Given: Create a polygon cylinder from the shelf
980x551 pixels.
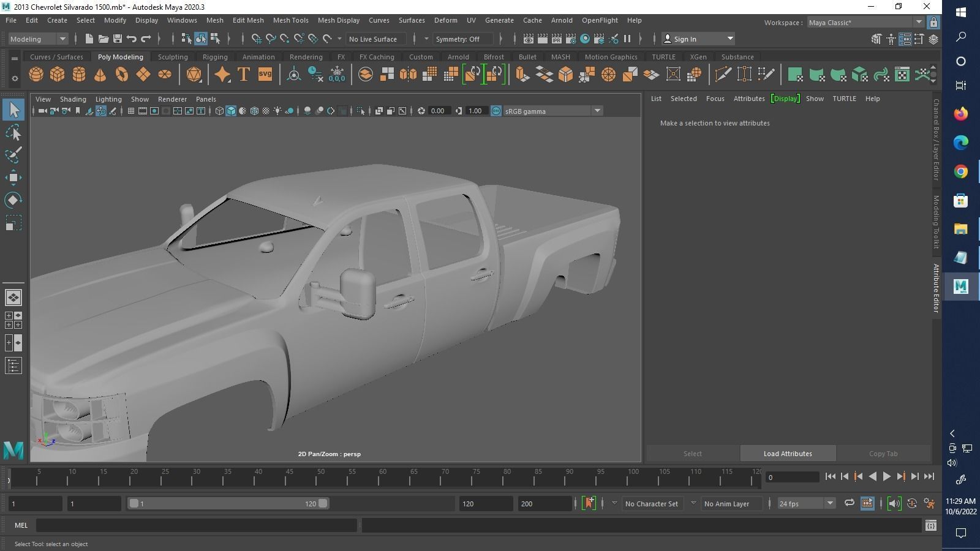Looking at the screenshot, I should 79,75.
